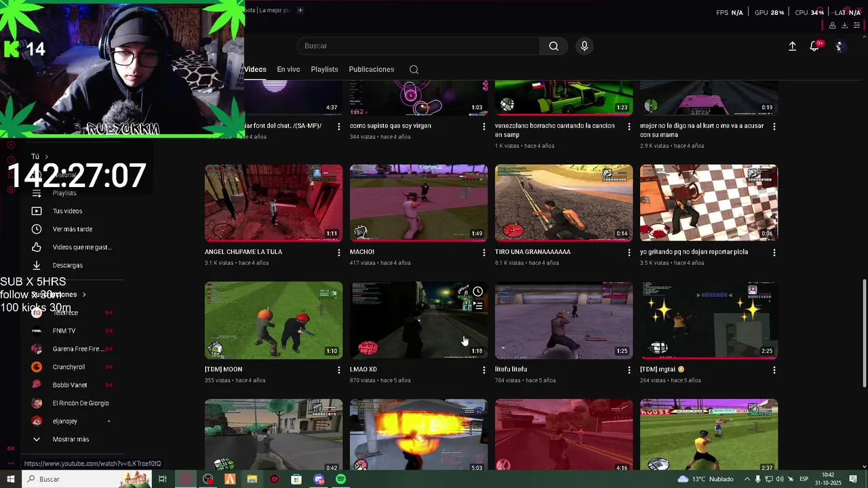
Task: Open Descargas in sidebar
Action: (67, 265)
